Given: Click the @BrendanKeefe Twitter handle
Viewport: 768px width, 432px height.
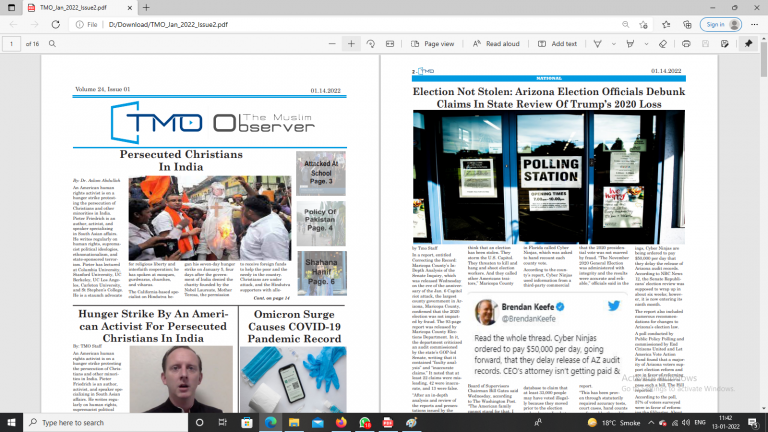Looking at the screenshot, I should (528, 319).
